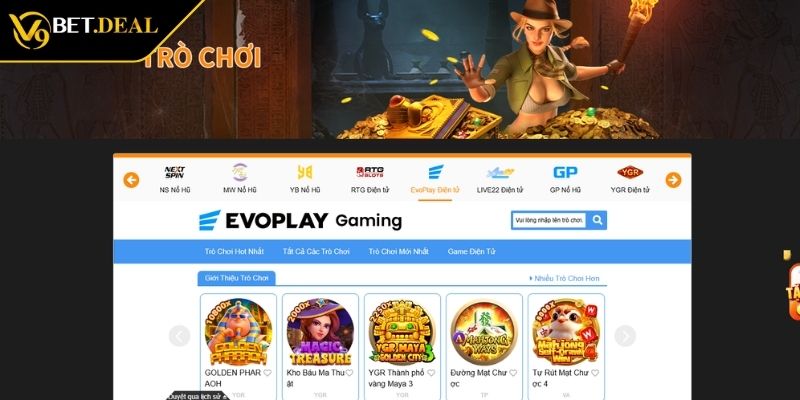Favorite YGR Thành phố vàng Maya 3
The image size is (800, 400).
[431, 373]
